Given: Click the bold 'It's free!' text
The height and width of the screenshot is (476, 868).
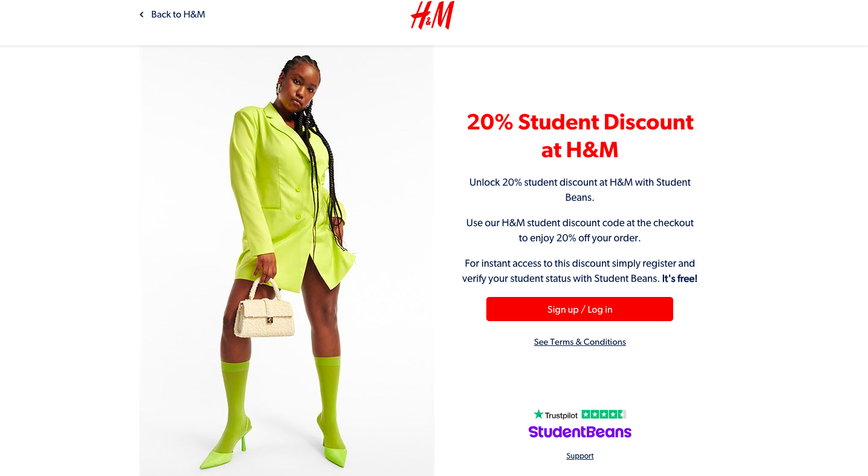Looking at the screenshot, I should [x=680, y=279].
